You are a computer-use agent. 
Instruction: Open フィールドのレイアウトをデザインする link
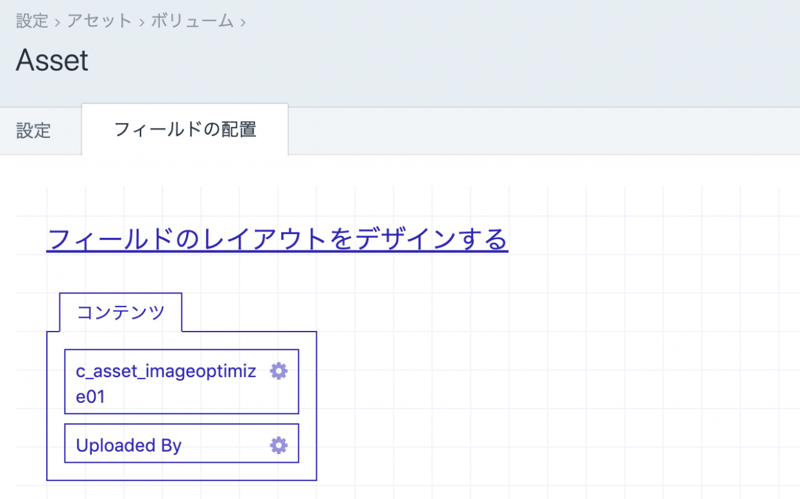coord(277,240)
